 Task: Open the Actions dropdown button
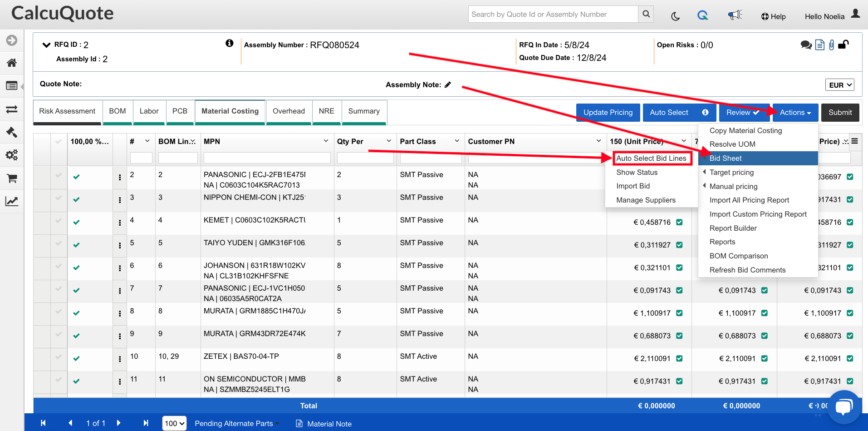[795, 113]
